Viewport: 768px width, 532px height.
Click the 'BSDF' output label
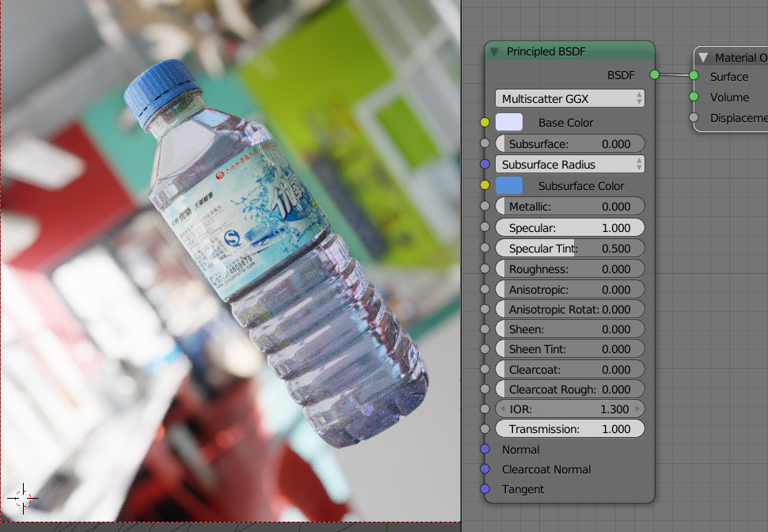(621, 75)
